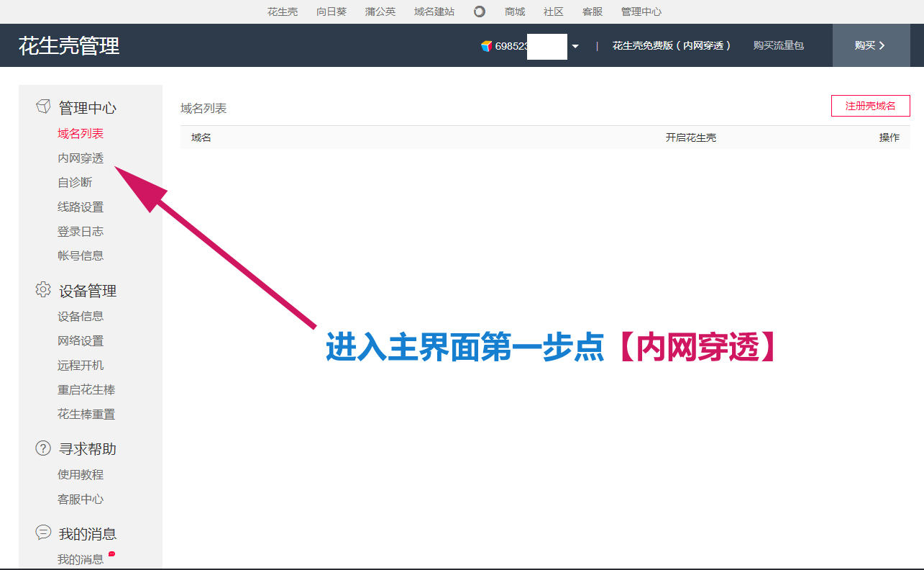Select 客服中心 in the sidebar
Screen dimensions: 924x570
point(81,499)
